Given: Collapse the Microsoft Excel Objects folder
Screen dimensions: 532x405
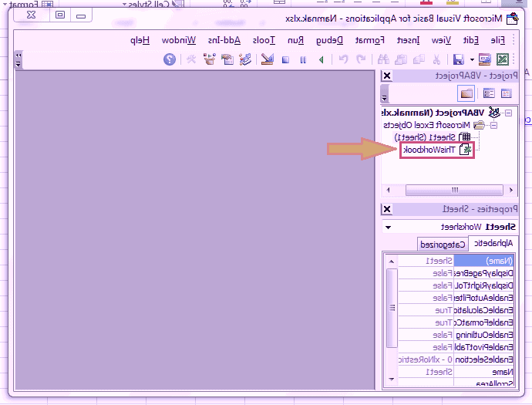Looking at the screenshot, I should 494,125.
